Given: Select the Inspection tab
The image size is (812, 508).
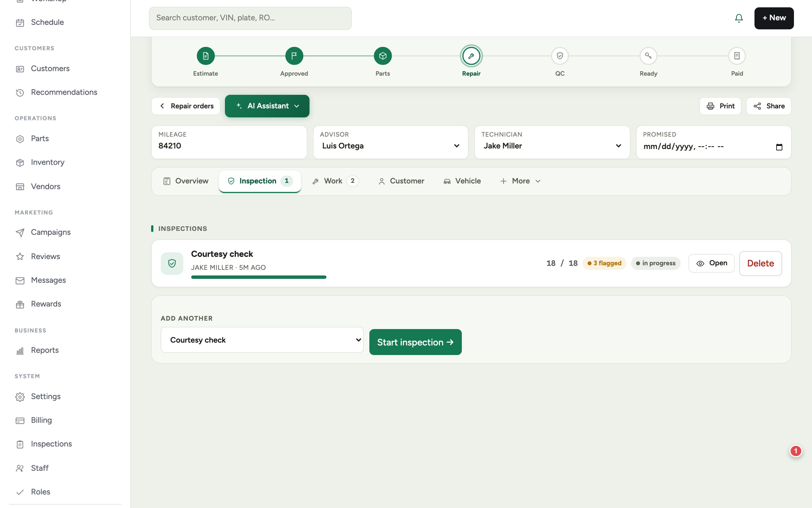Looking at the screenshot, I should pos(260,181).
